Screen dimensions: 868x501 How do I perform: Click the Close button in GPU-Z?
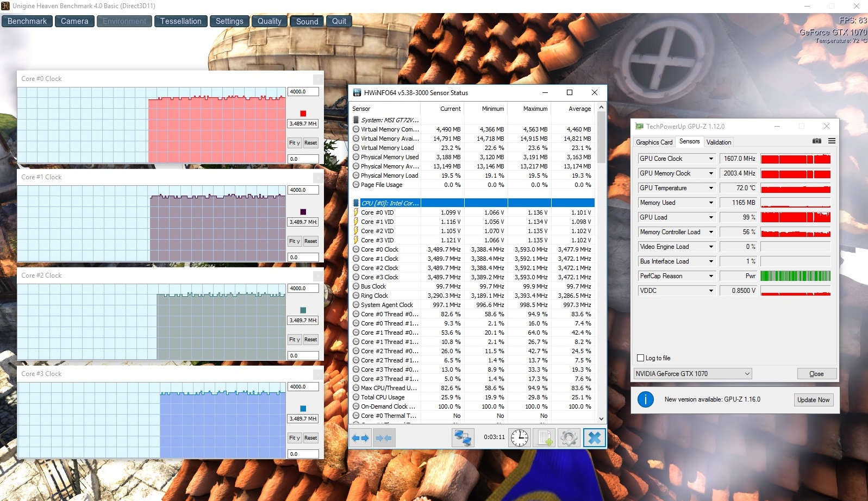(816, 374)
